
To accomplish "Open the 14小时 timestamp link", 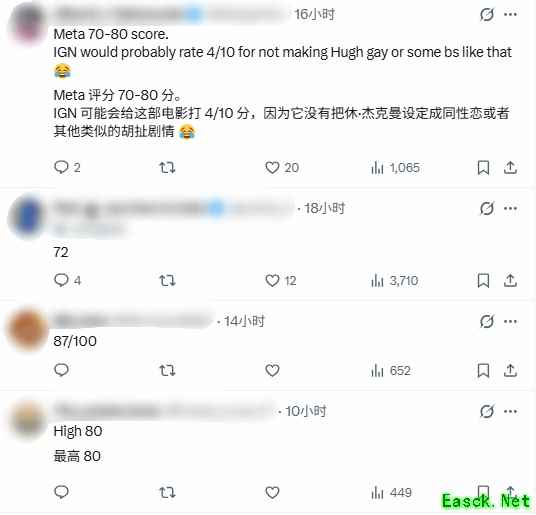I will pyautogui.click(x=244, y=321).
